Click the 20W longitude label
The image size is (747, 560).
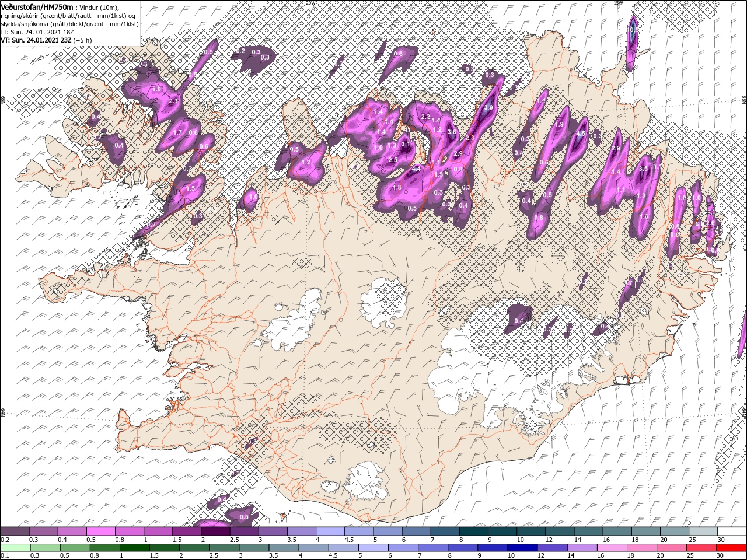click(310, 3)
